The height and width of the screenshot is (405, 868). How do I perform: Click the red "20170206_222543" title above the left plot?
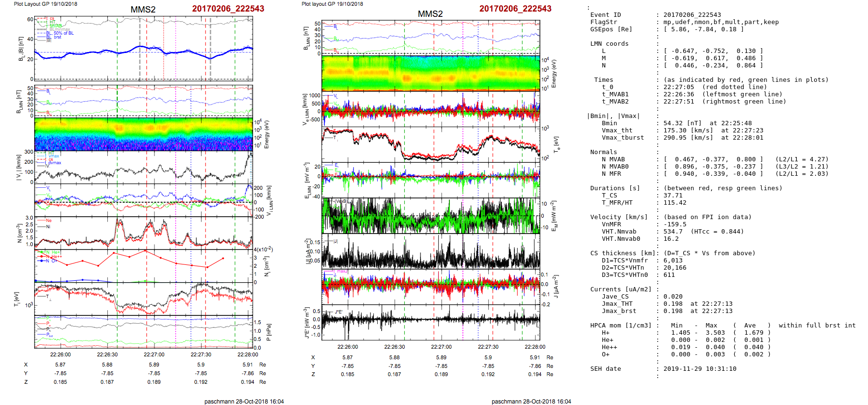[228, 9]
